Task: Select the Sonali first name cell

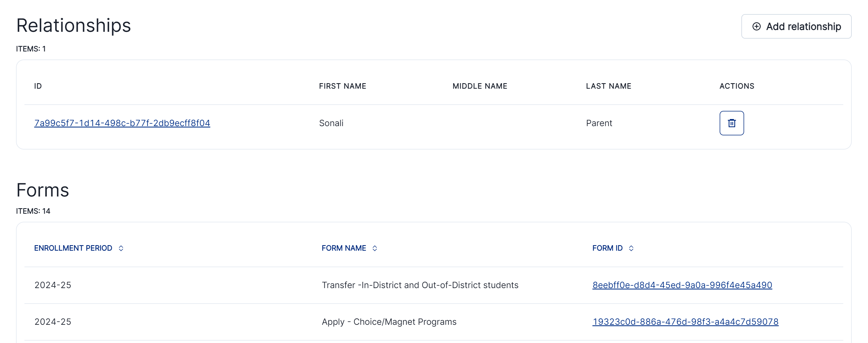Action: click(x=331, y=123)
